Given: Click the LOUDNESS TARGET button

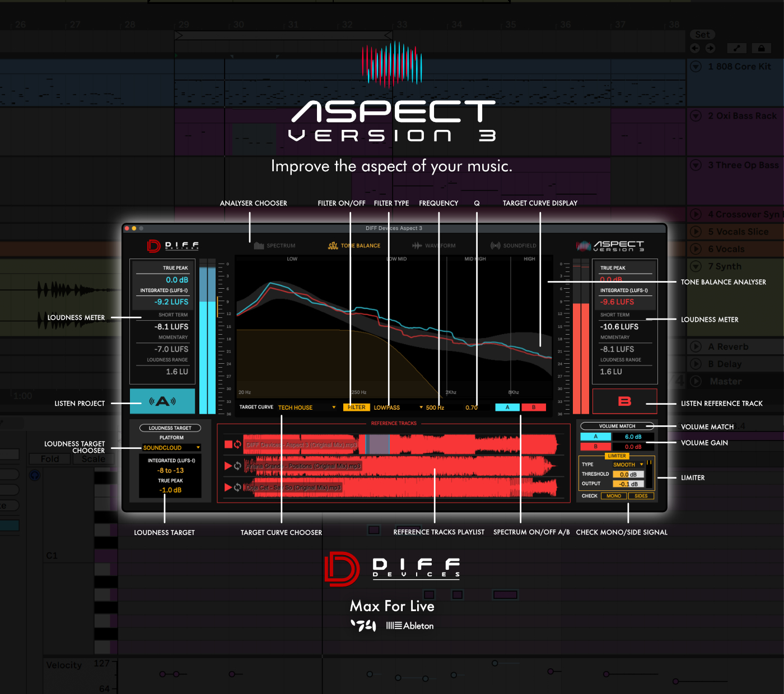Looking at the screenshot, I should click(x=170, y=428).
